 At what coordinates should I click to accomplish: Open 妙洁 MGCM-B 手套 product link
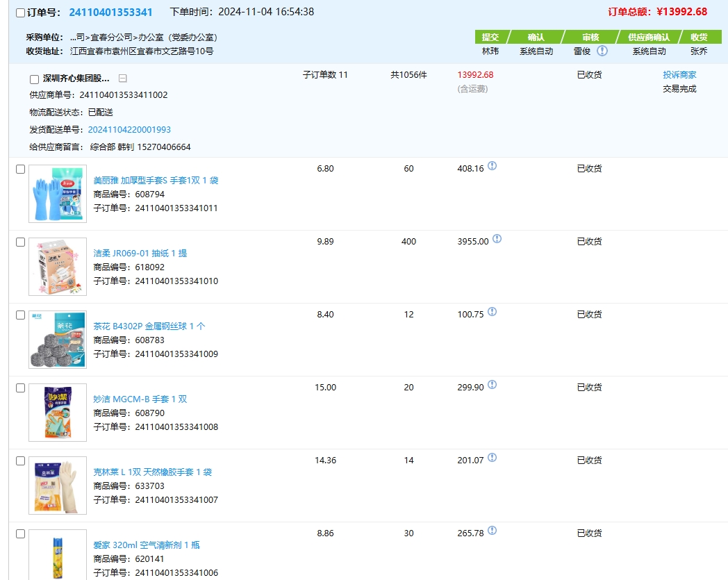click(x=140, y=399)
